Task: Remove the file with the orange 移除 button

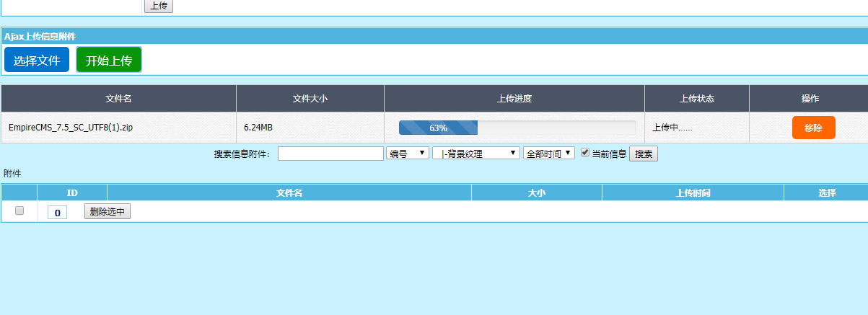Action: coord(813,128)
